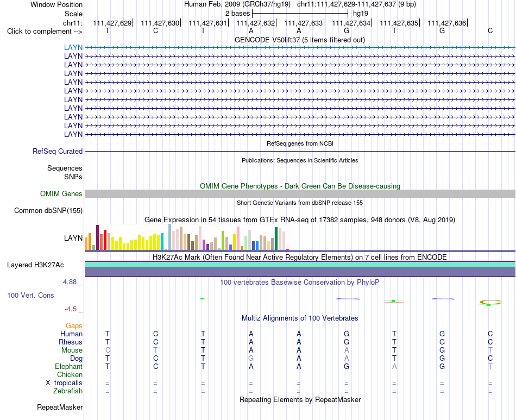Click the SNPs track label

pos(73,177)
